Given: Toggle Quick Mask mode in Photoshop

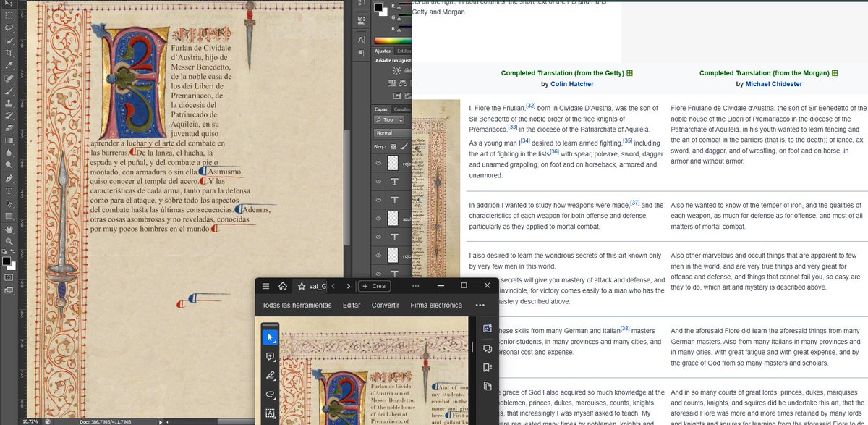Looking at the screenshot, I should [9, 277].
